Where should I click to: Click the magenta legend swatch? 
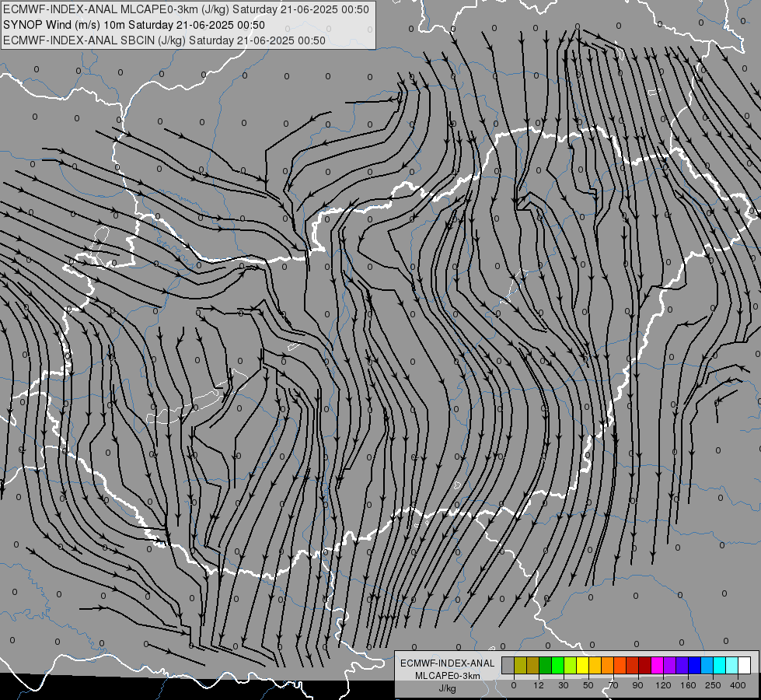click(x=657, y=665)
